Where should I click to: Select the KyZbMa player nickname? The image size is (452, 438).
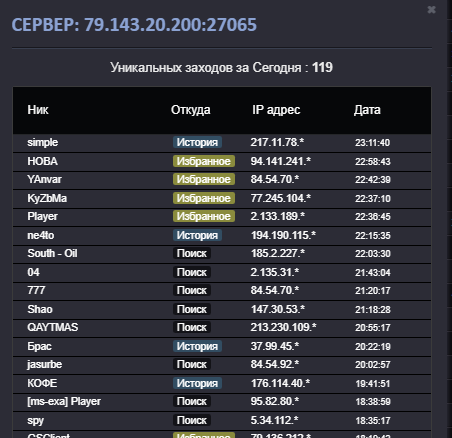[47, 198]
